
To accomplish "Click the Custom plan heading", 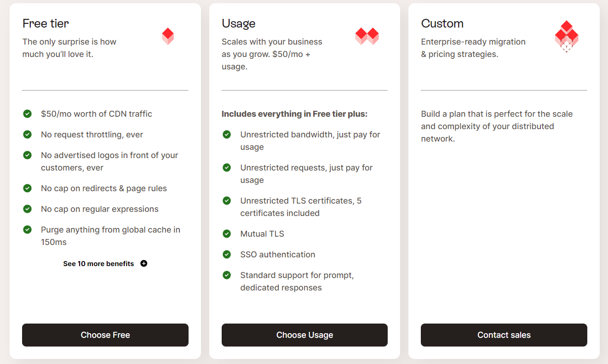I will coord(442,23).
